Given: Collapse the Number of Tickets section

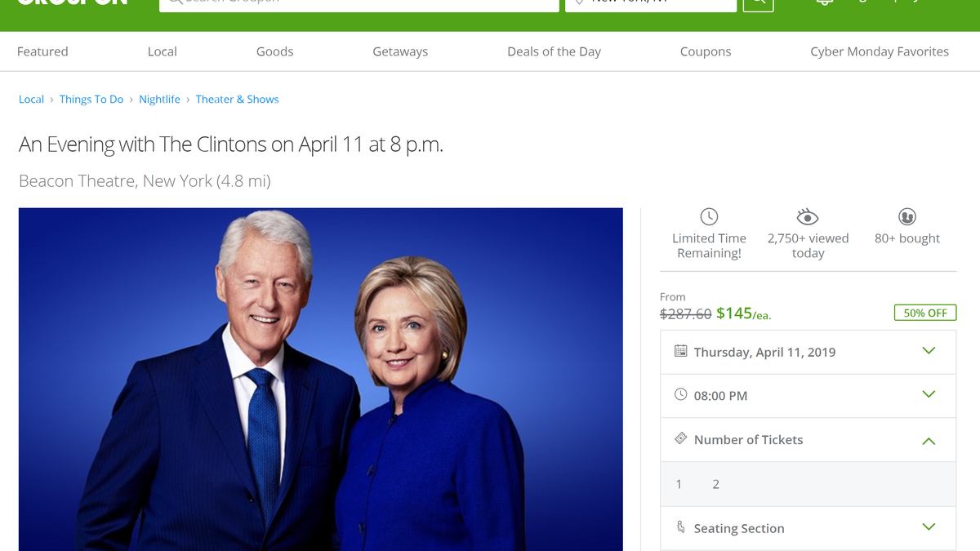Looking at the screenshot, I should point(929,441).
